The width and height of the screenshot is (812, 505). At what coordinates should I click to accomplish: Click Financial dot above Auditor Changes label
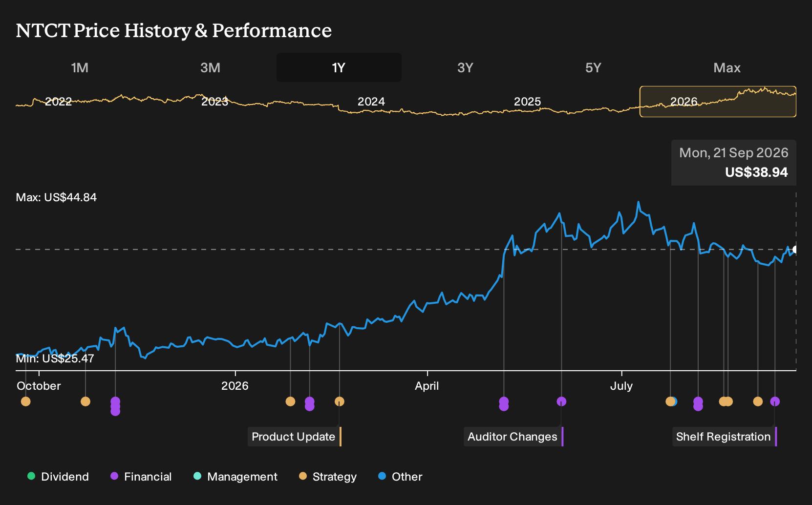561,401
